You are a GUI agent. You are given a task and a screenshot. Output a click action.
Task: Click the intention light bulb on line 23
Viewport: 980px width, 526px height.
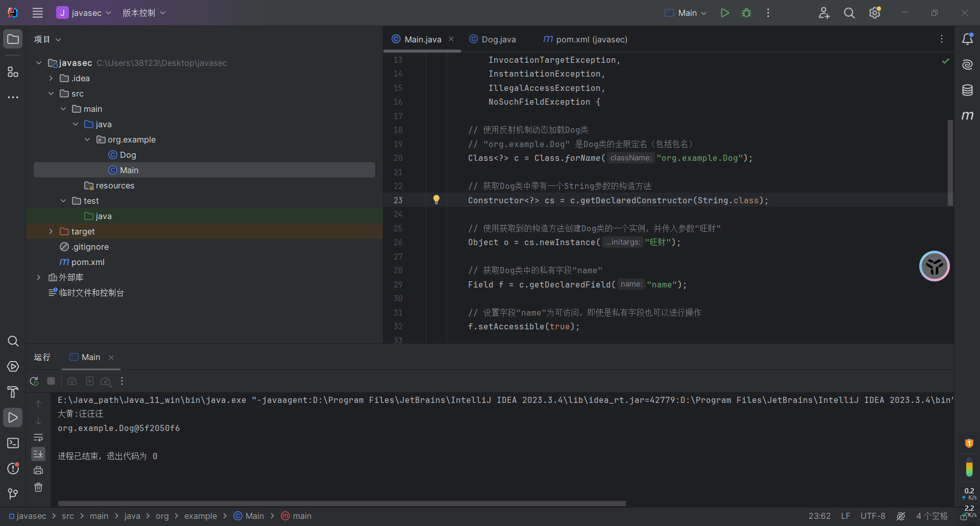436,200
